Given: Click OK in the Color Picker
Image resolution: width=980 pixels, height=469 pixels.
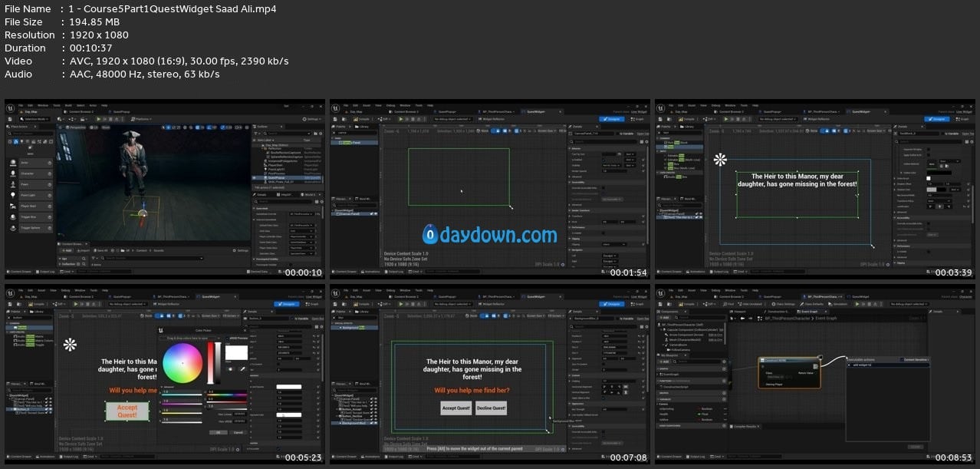Looking at the screenshot, I should 217,432.
